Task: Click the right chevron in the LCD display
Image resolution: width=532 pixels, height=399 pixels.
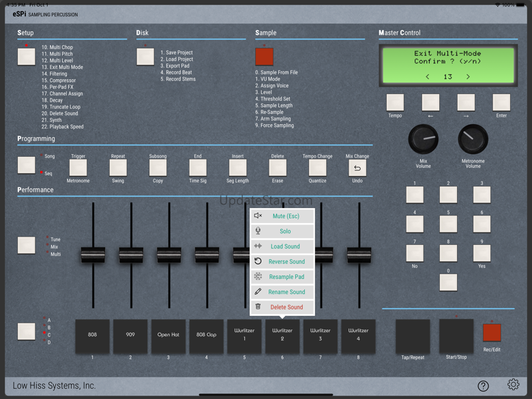Action: coord(468,76)
